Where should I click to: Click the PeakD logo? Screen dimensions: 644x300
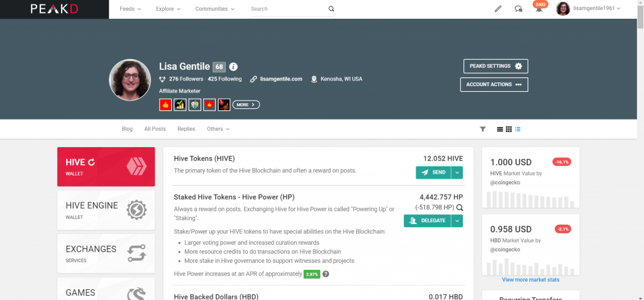click(54, 9)
